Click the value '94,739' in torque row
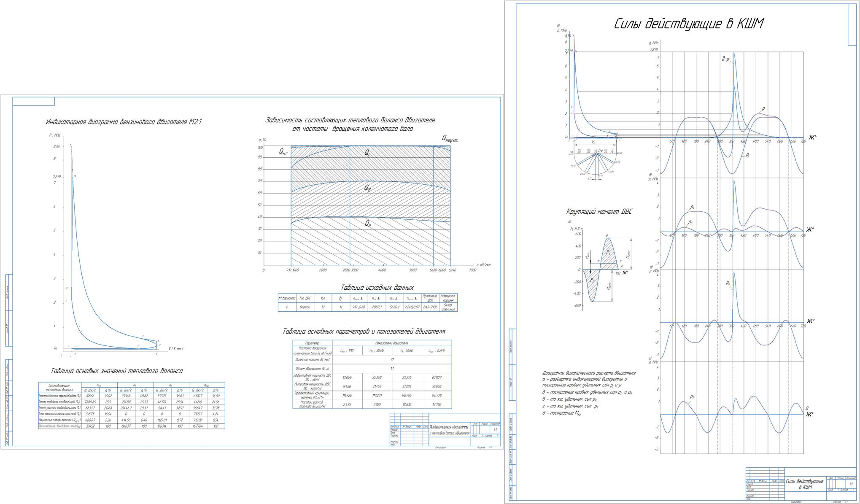The width and height of the screenshot is (860, 504). tap(437, 396)
